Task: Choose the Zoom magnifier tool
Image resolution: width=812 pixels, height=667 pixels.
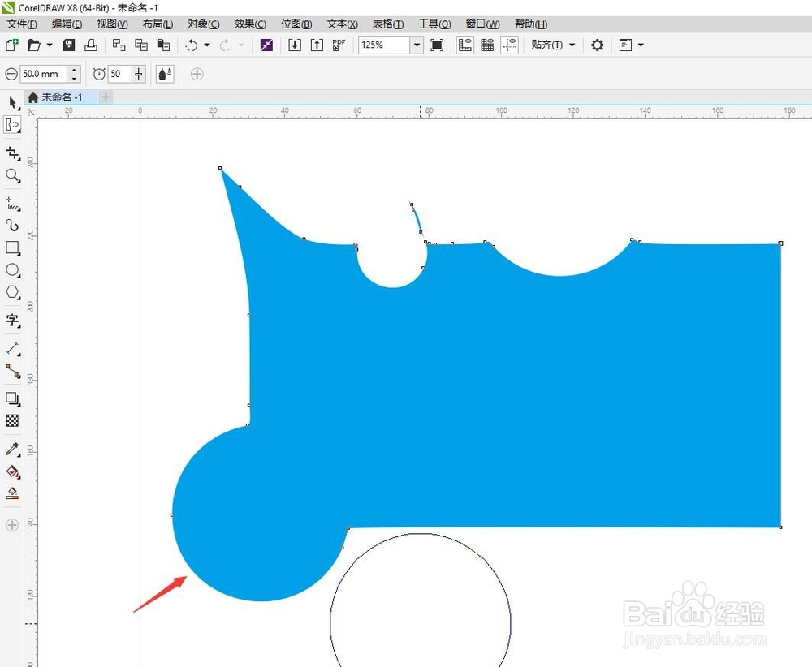Action: coord(12,175)
